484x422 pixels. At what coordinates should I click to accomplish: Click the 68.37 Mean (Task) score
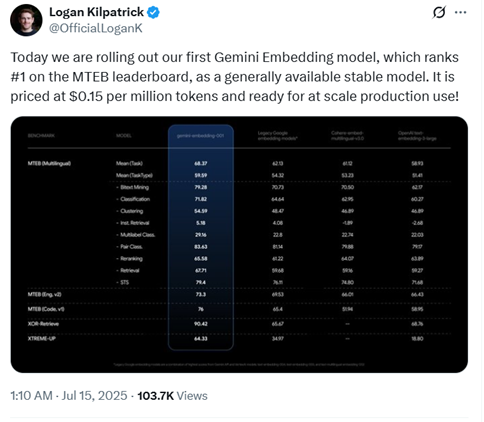coord(201,163)
